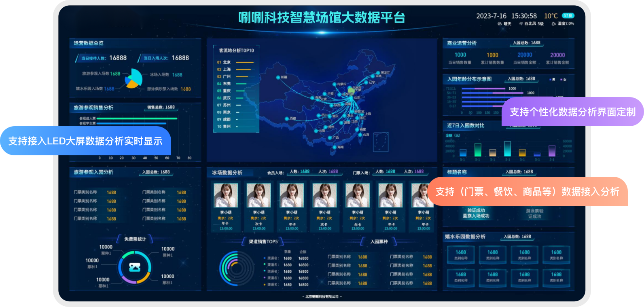Click the first 1688 类别名称 tile
644x307 pixels.
click(x=461, y=254)
